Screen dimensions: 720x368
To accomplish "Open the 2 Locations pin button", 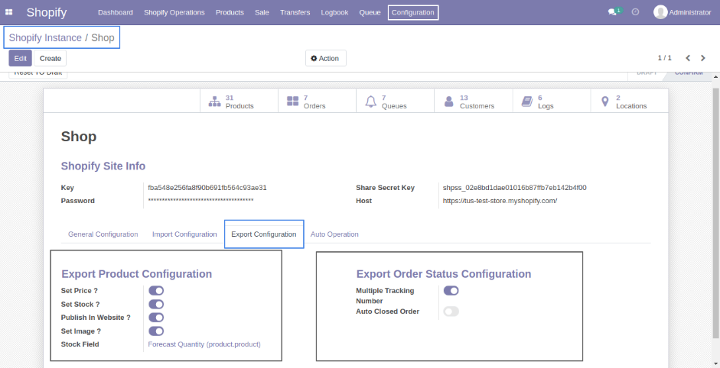I will pyautogui.click(x=629, y=101).
